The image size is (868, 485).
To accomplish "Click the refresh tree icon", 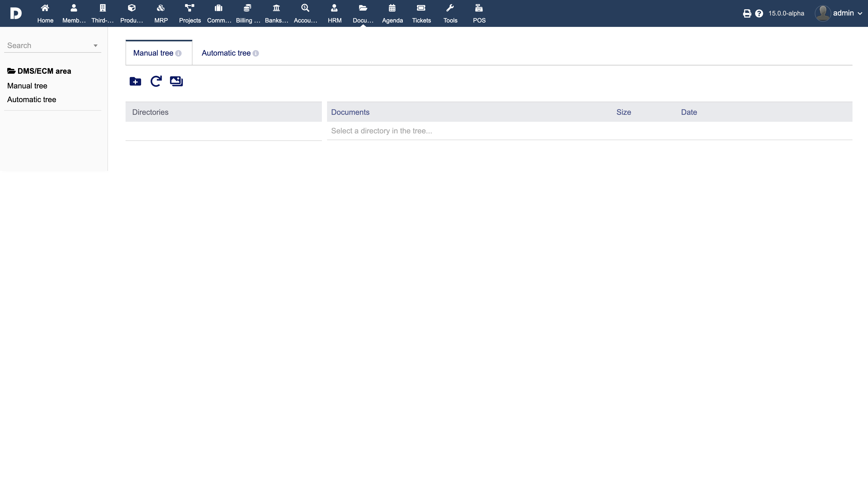I will point(156,81).
